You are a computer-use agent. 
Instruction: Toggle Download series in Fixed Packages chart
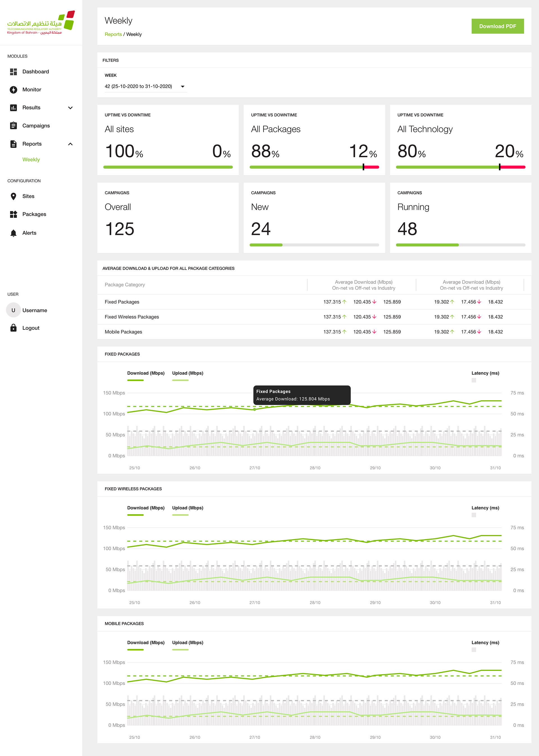click(146, 373)
